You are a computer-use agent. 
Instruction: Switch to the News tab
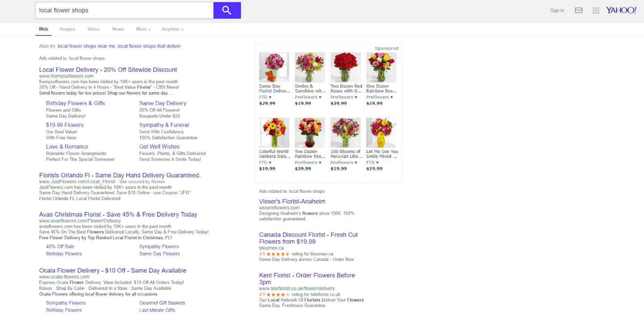[x=118, y=29]
